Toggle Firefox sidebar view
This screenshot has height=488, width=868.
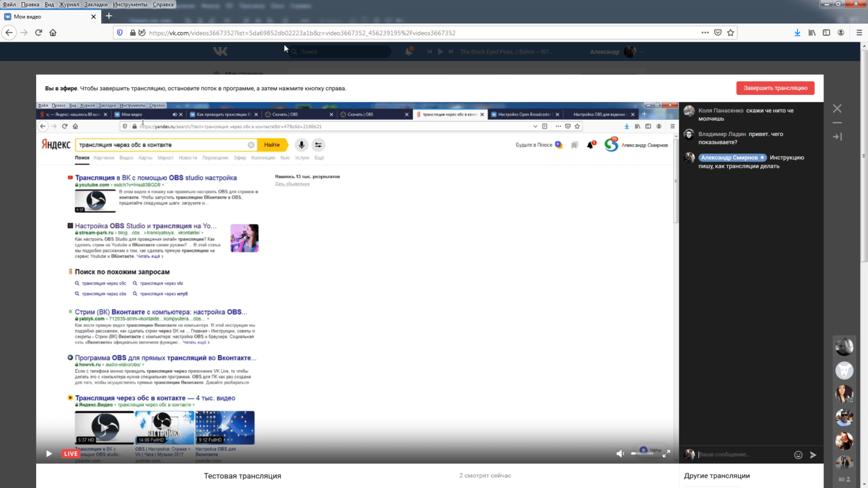[x=827, y=33]
